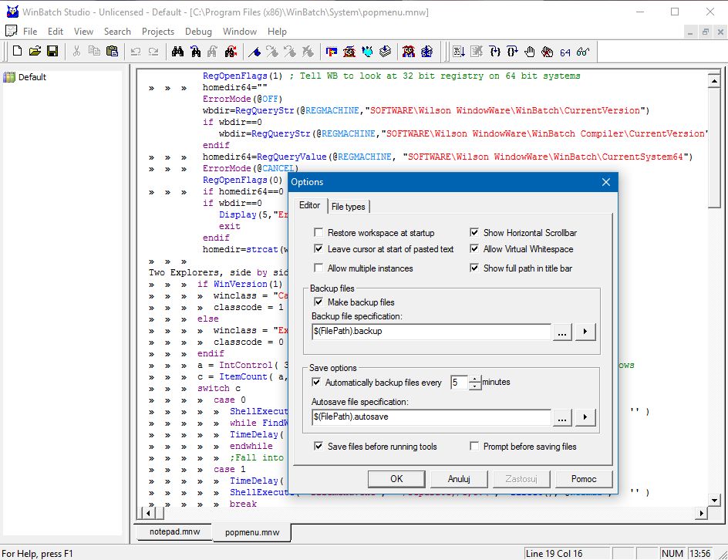Viewport: 728px width, 560px height.
Task: Confirm Options with OK button
Action: (x=396, y=479)
